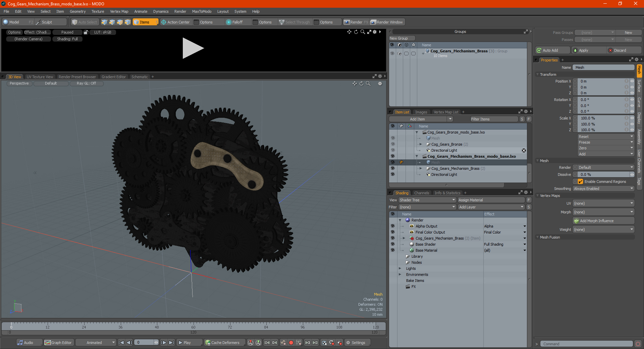Click Auto Add in the passes panel
This screenshot has height=349, width=644.
pos(552,50)
